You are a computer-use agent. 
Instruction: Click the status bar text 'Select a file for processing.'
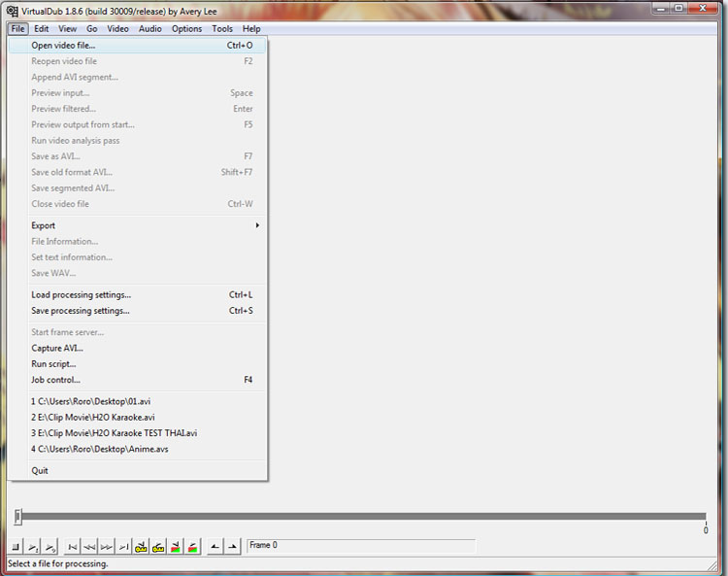coord(57,563)
